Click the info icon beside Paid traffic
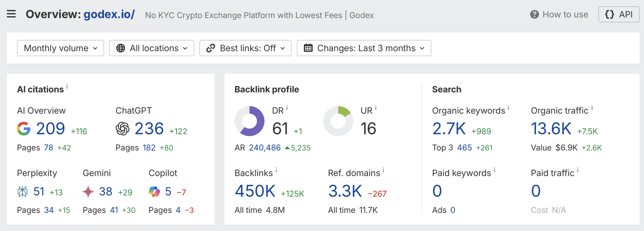Viewport: 644px width, 231px height. (578, 170)
